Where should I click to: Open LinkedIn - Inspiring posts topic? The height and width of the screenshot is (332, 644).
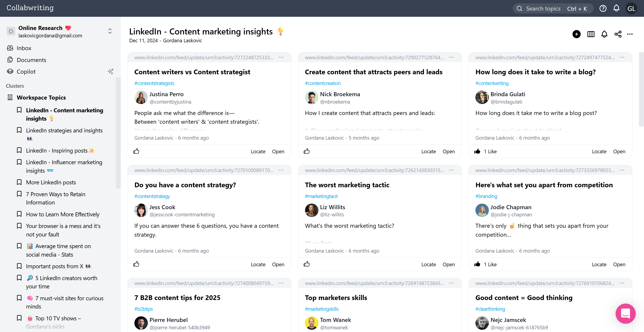(x=60, y=151)
